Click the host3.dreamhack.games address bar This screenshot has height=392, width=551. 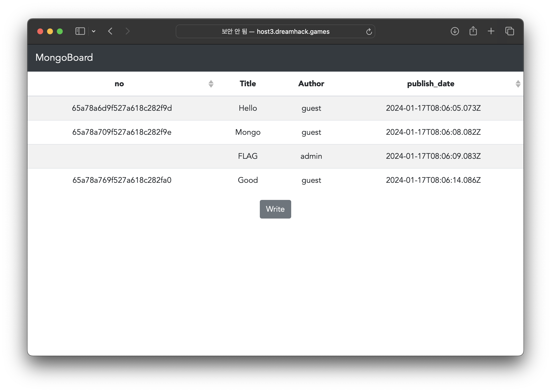click(x=275, y=32)
